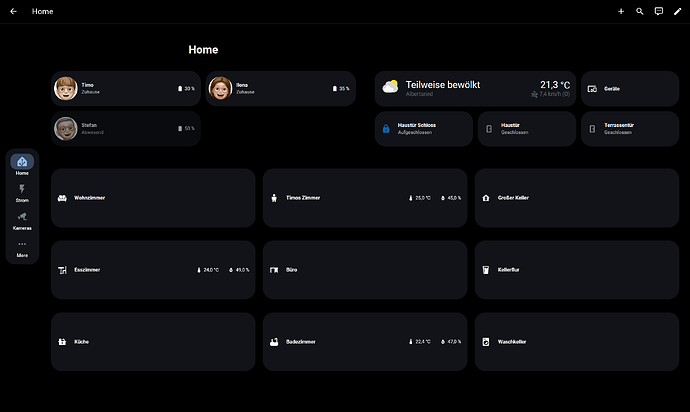Screen dimensions: 690x412
Task: Click Ilona's 35 % battery value
Action: 344,88
